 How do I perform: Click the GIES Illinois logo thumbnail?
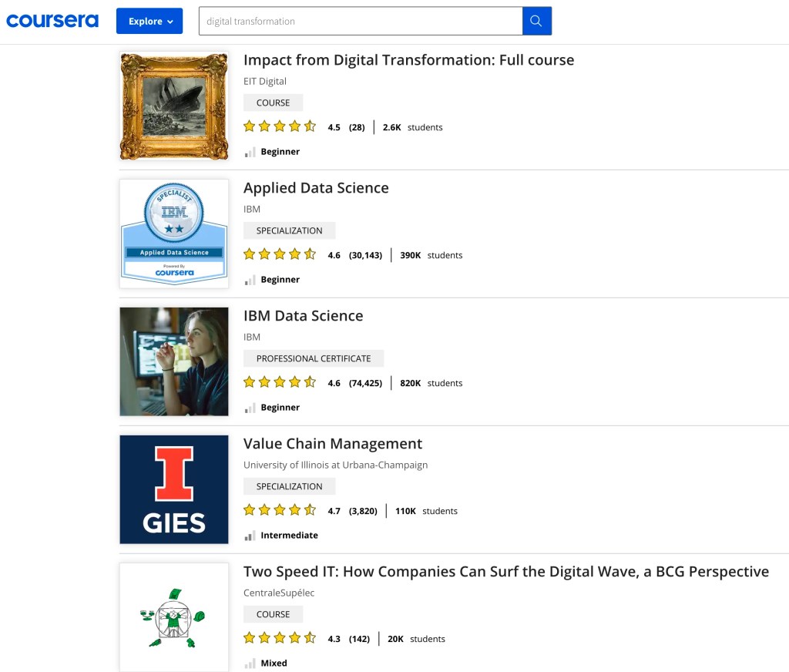click(x=174, y=489)
